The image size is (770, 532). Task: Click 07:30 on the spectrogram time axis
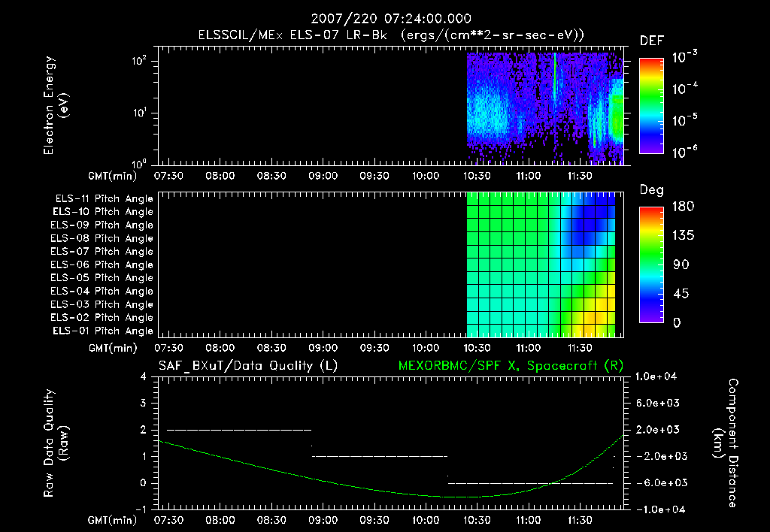coord(168,176)
